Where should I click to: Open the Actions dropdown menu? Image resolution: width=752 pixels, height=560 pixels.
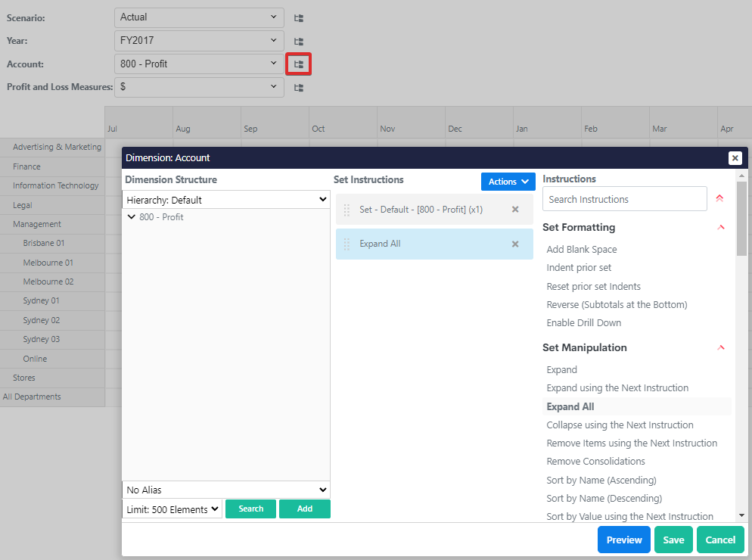click(508, 182)
